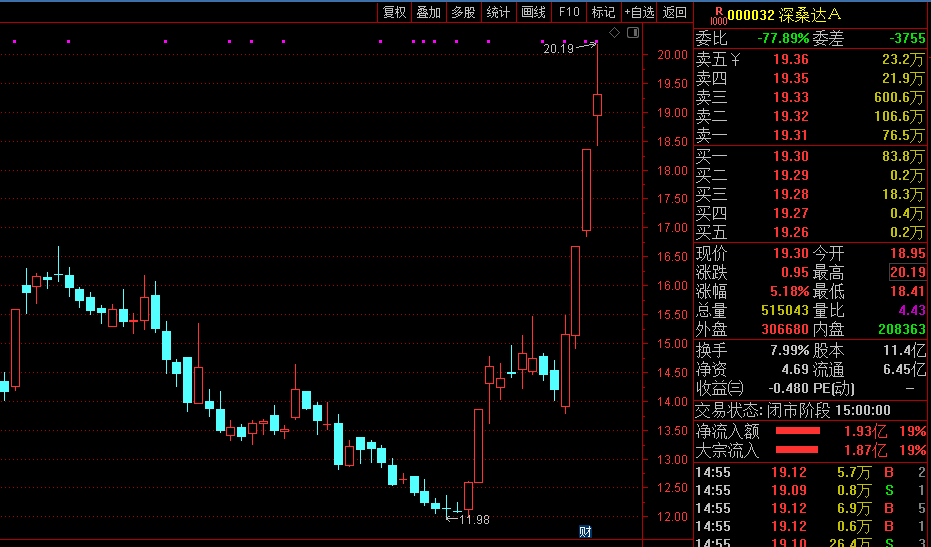931x547 pixels.
Task: Click the 净流入额 red progress bar
Action: (x=797, y=431)
